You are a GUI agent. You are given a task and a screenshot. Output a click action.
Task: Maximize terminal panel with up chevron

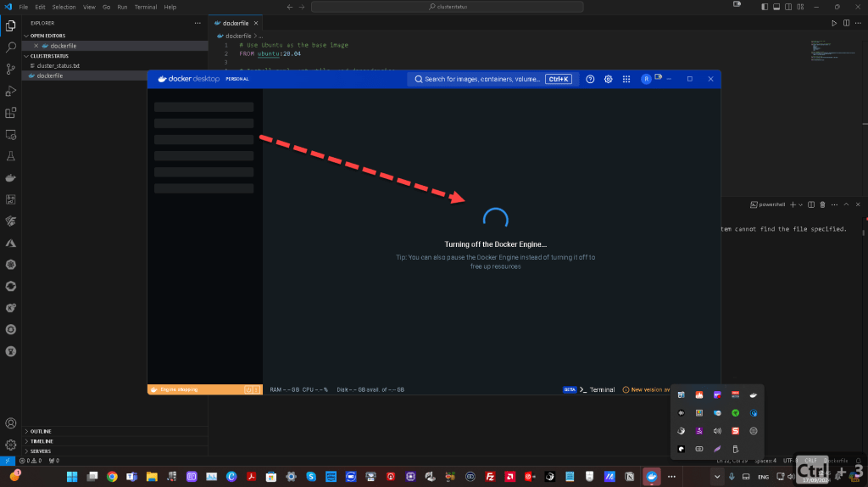[846, 204]
